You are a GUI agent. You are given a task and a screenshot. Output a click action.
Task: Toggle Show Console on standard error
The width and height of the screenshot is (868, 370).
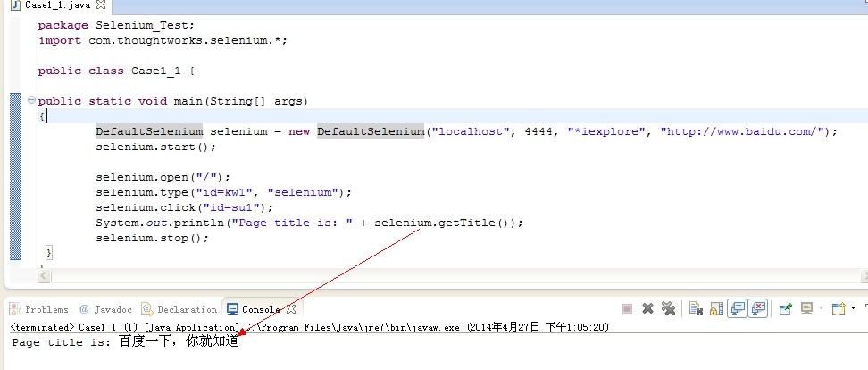pos(758,308)
